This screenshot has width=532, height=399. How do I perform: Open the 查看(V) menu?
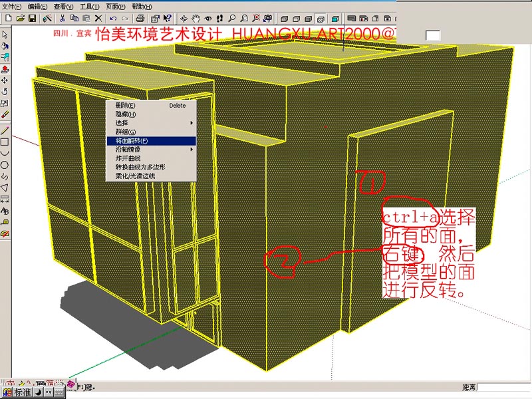pyautogui.click(x=63, y=7)
